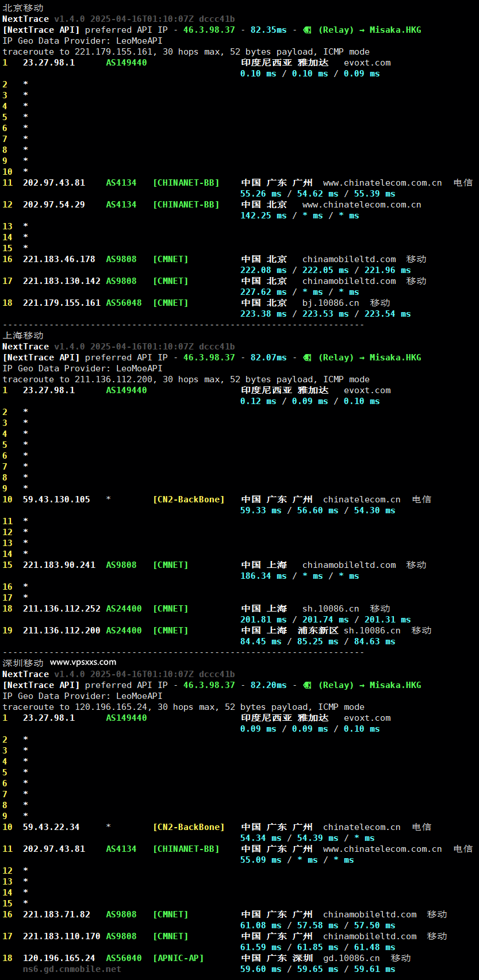The height and width of the screenshot is (980, 479).
Task: Select hop IP 59.43.22.34
Action: coord(51,827)
